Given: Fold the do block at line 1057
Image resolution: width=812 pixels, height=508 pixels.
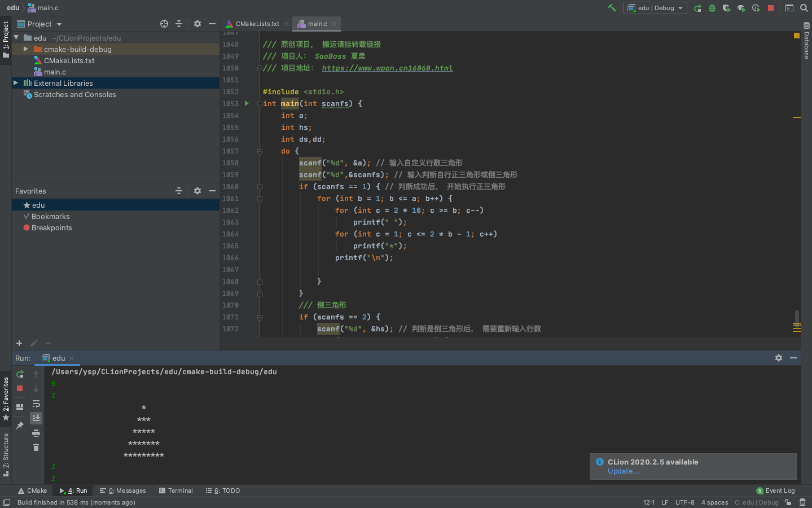Looking at the screenshot, I should (x=260, y=151).
